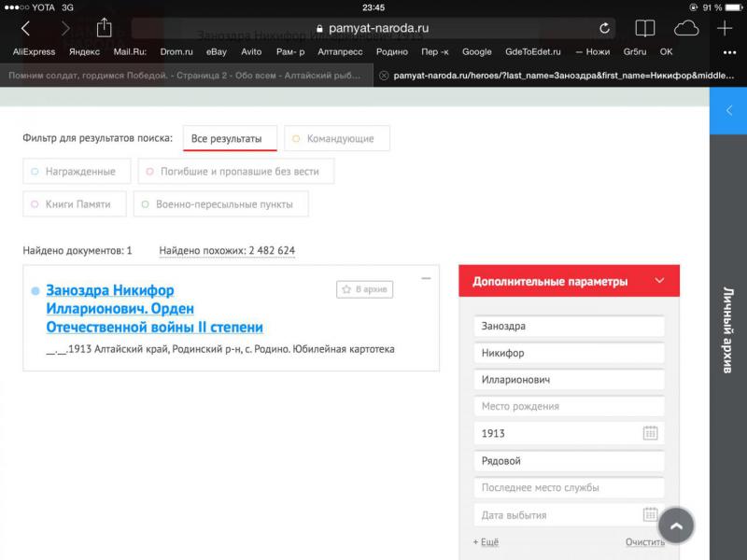Open the Safari share sheet icon
747x560 pixels.
coord(104,28)
